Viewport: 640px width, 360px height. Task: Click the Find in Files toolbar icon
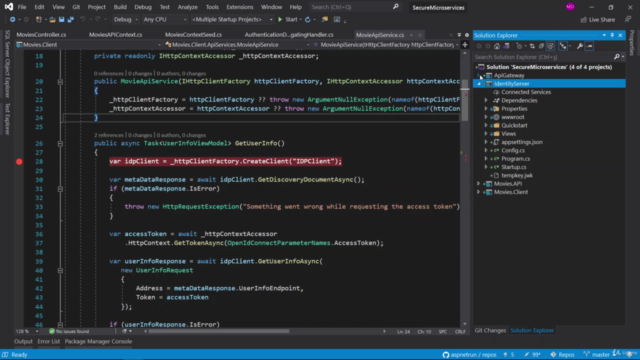[x=325, y=20]
